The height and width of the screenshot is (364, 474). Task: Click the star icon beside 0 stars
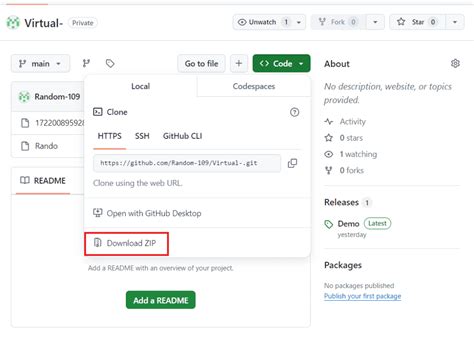tap(329, 138)
